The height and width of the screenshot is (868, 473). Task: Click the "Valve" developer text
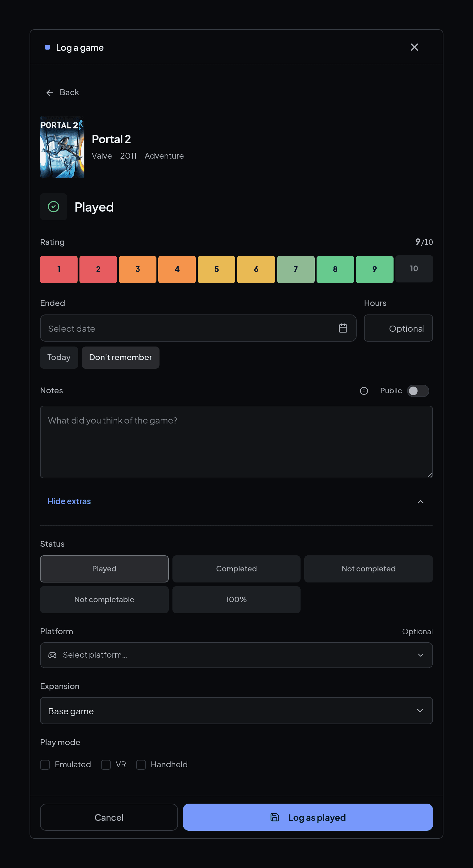coord(102,156)
